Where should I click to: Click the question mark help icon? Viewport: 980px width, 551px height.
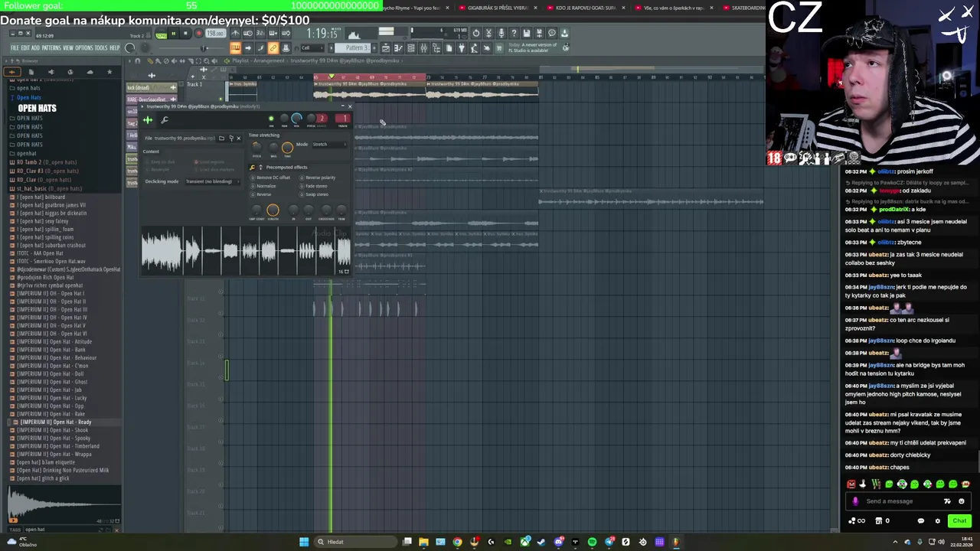tap(514, 33)
